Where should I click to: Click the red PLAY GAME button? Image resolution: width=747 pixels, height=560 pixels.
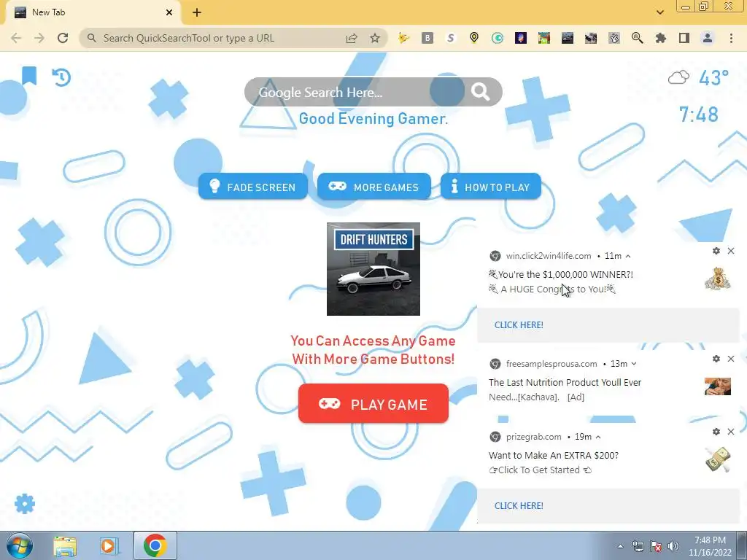pos(373,404)
